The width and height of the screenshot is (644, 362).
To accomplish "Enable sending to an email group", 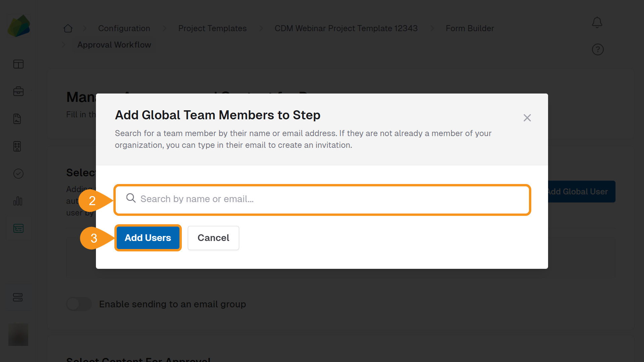I will tap(79, 304).
